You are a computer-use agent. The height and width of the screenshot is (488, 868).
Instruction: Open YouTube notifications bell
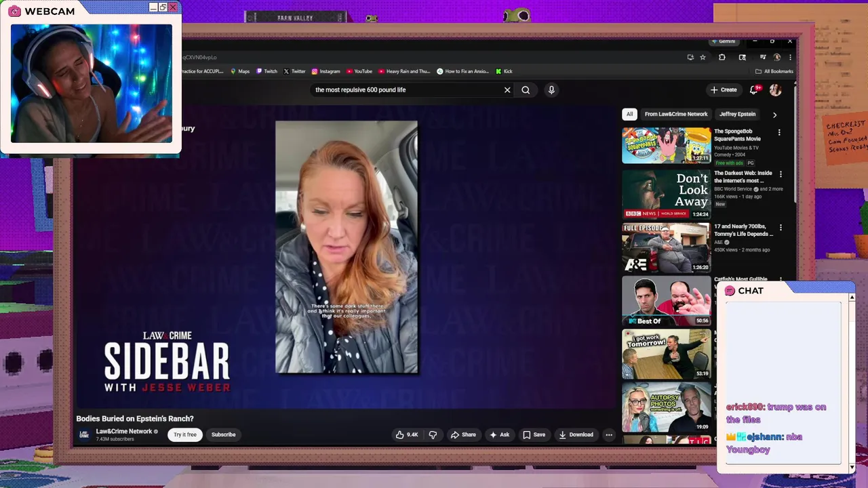coord(754,89)
